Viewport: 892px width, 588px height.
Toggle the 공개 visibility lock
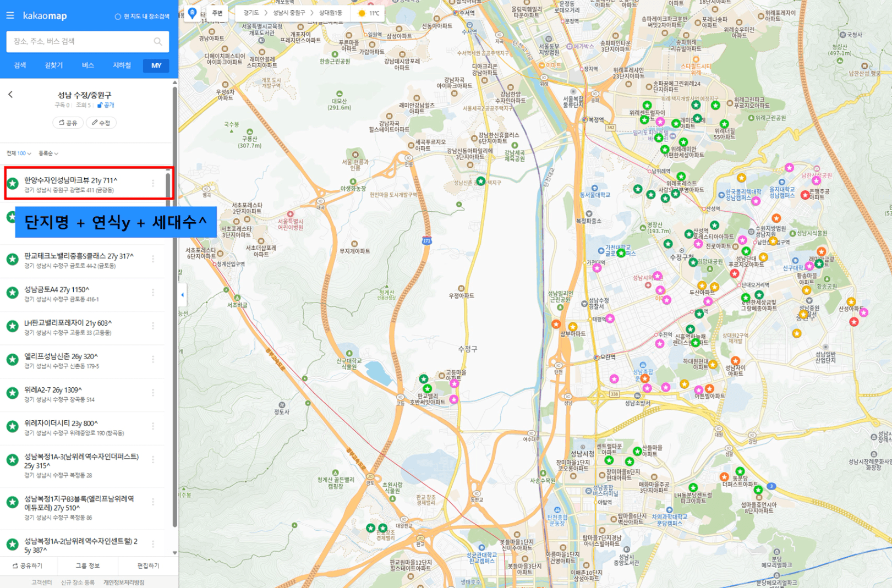pyautogui.click(x=106, y=105)
